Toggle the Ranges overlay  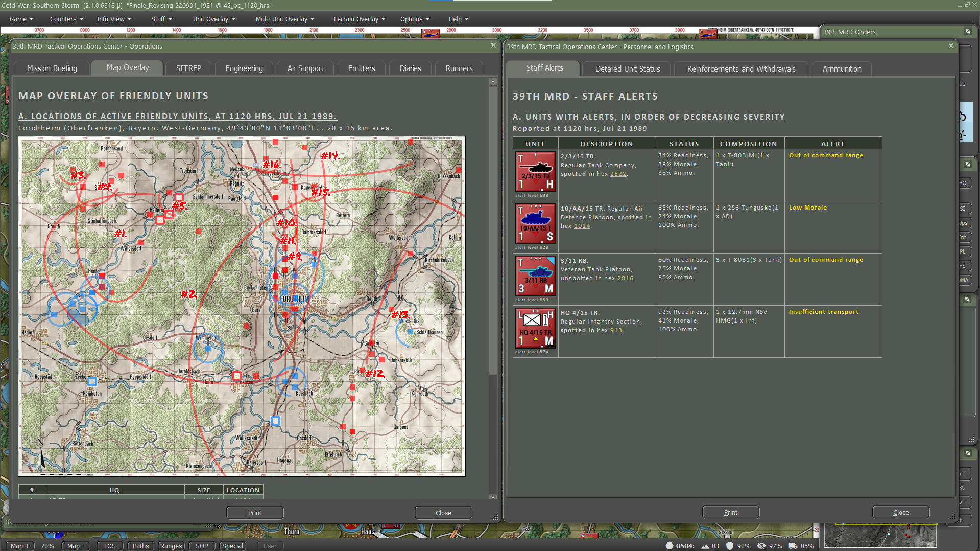pyautogui.click(x=171, y=546)
